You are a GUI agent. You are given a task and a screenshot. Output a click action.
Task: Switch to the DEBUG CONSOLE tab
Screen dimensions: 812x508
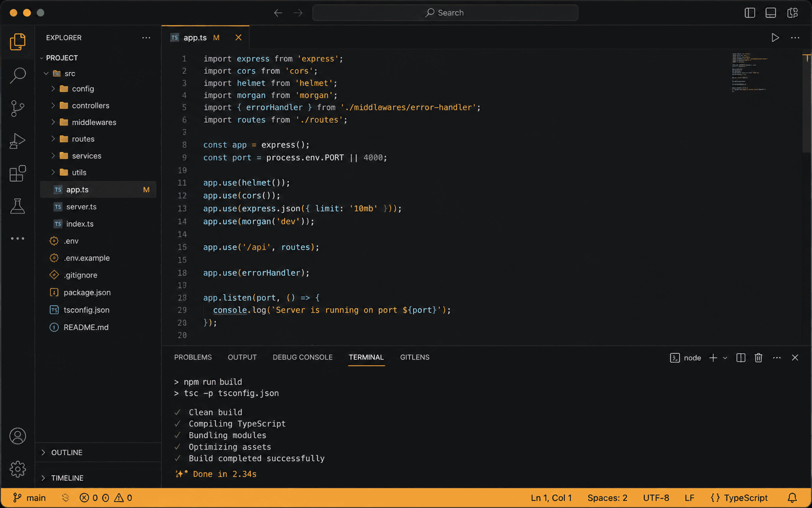point(303,357)
